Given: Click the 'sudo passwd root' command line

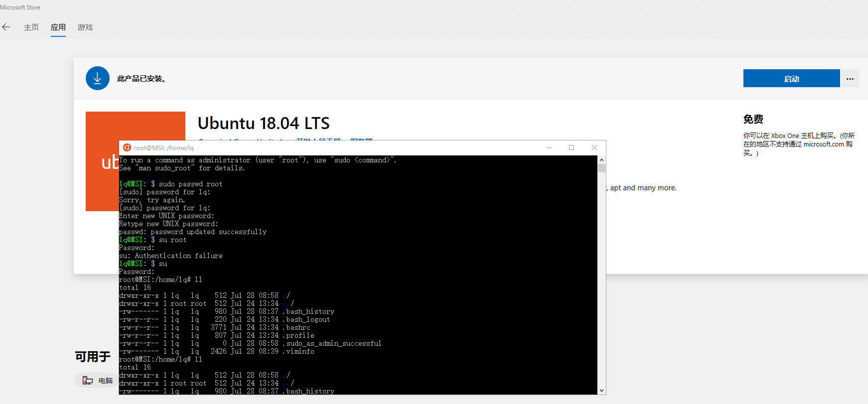Looking at the screenshot, I should [x=171, y=184].
